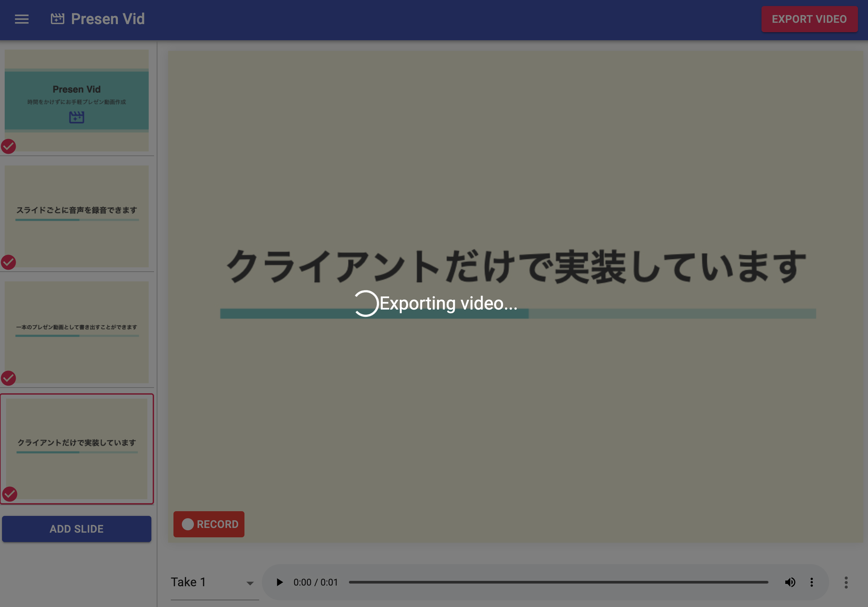
Task: Click the check badge on the title slide
Action: (x=9, y=147)
